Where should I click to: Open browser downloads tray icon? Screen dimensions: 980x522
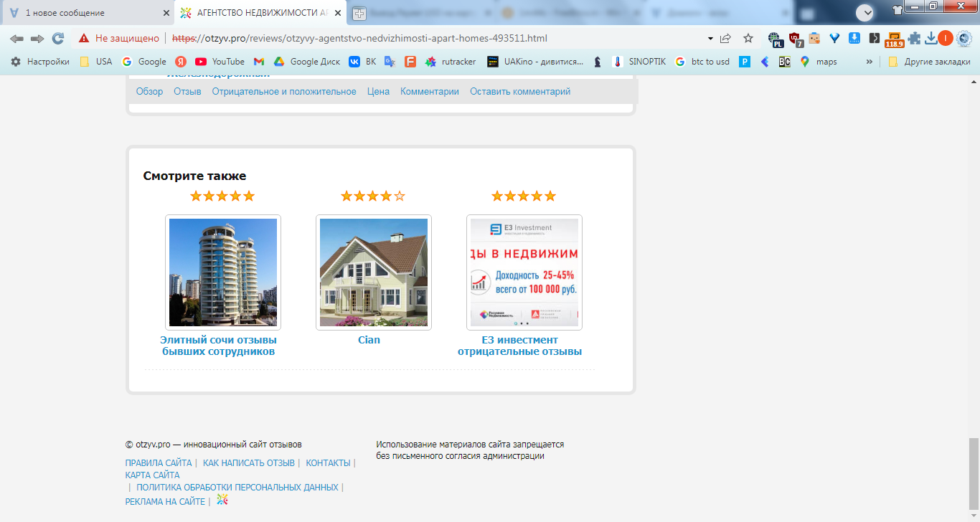[931, 38]
